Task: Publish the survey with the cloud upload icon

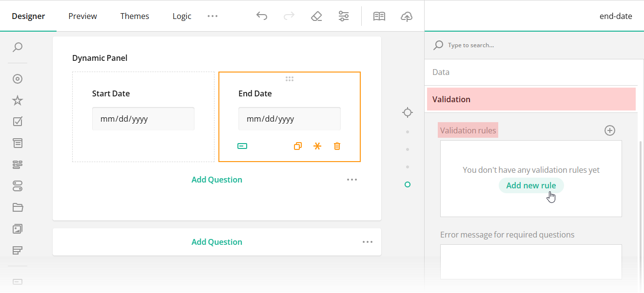Action: click(x=407, y=16)
